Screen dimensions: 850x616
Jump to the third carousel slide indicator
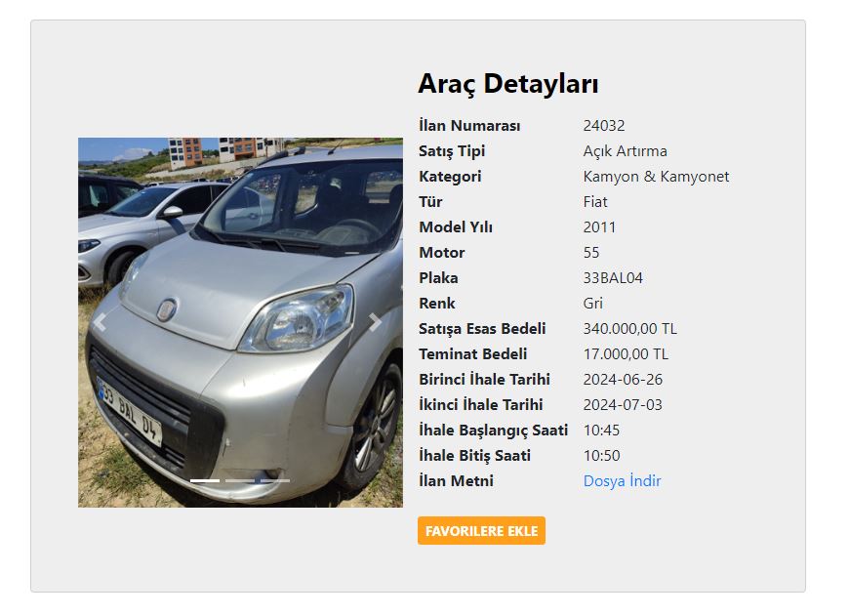(x=275, y=481)
